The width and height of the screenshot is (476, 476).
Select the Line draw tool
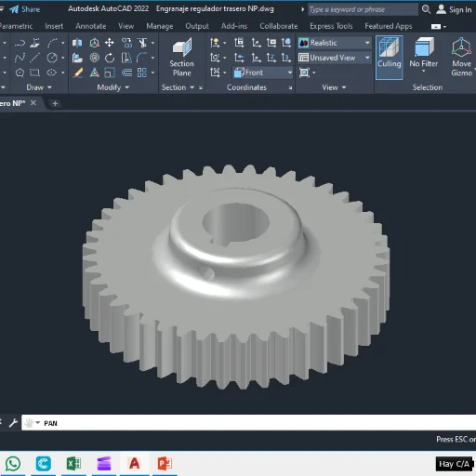[x=34, y=58]
